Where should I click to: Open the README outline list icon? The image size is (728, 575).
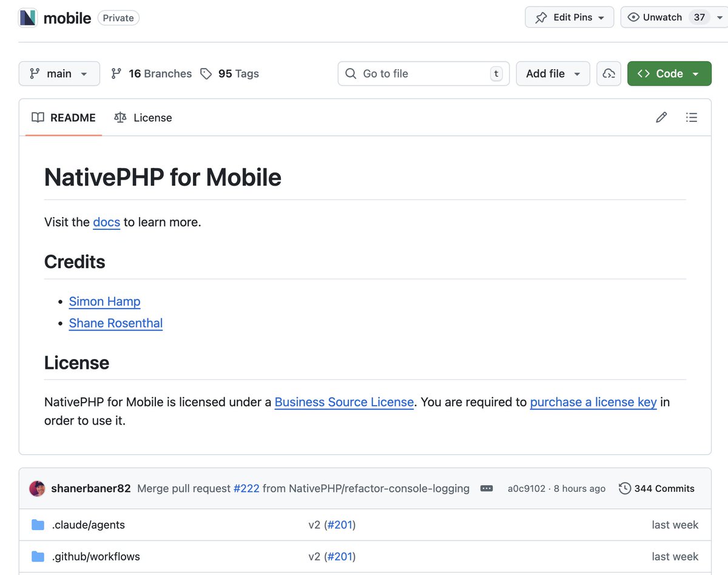pyautogui.click(x=691, y=118)
